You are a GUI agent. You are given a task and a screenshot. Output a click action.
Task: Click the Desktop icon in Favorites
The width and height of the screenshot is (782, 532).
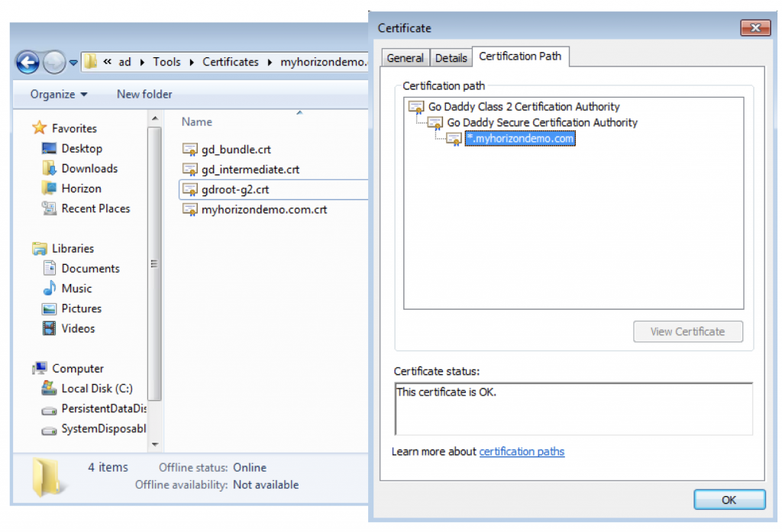(x=50, y=149)
